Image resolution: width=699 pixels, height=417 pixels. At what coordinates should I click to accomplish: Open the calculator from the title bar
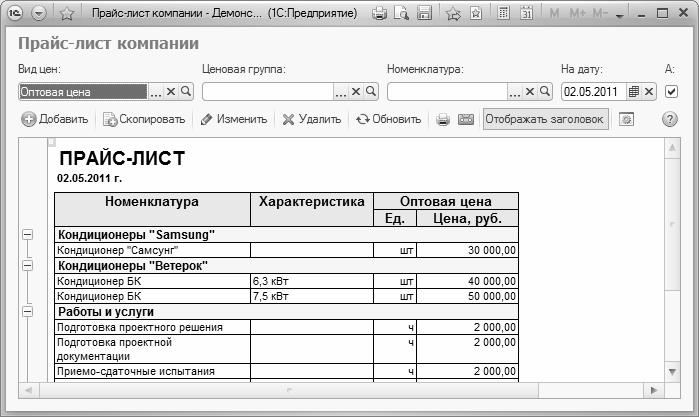[502, 14]
